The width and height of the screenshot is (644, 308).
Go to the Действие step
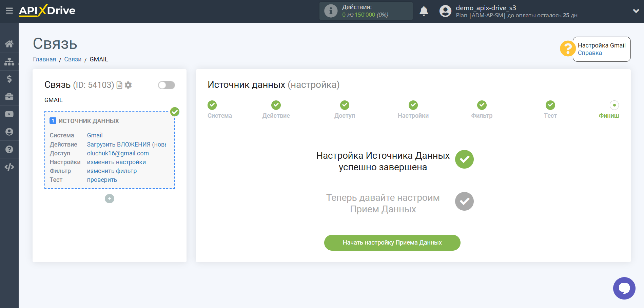[276, 105]
